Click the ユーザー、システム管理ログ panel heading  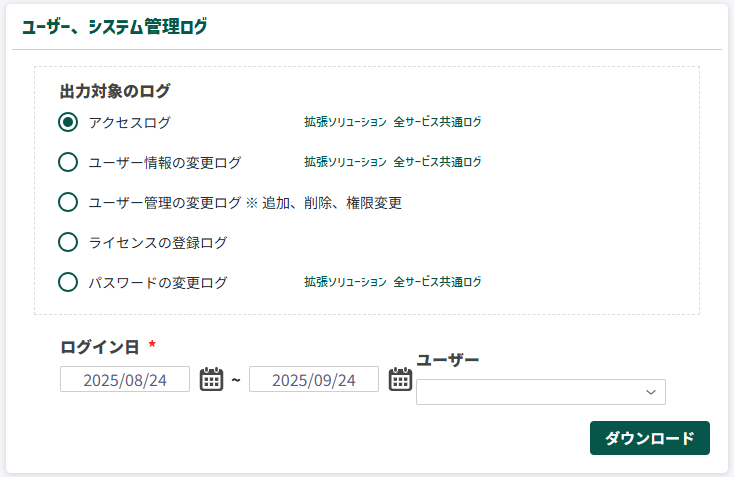pos(115,27)
